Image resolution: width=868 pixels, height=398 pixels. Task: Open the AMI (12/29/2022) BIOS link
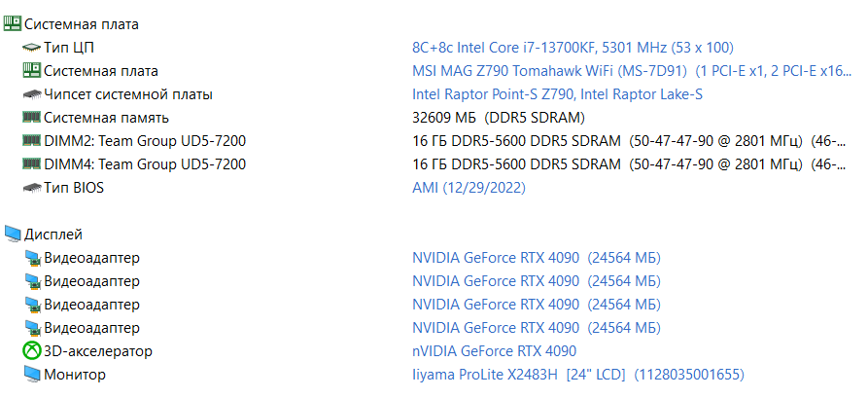click(x=469, y=188)
